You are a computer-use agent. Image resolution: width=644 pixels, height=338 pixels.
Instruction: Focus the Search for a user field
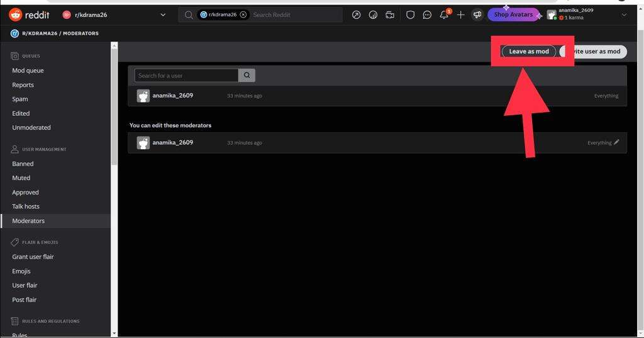pos(186,76)
